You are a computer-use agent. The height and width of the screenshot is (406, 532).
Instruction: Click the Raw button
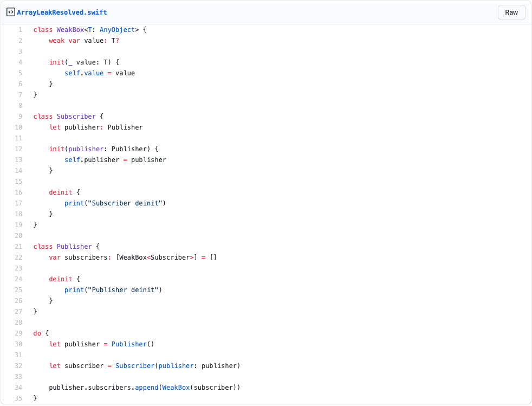[x=511, y=12]
